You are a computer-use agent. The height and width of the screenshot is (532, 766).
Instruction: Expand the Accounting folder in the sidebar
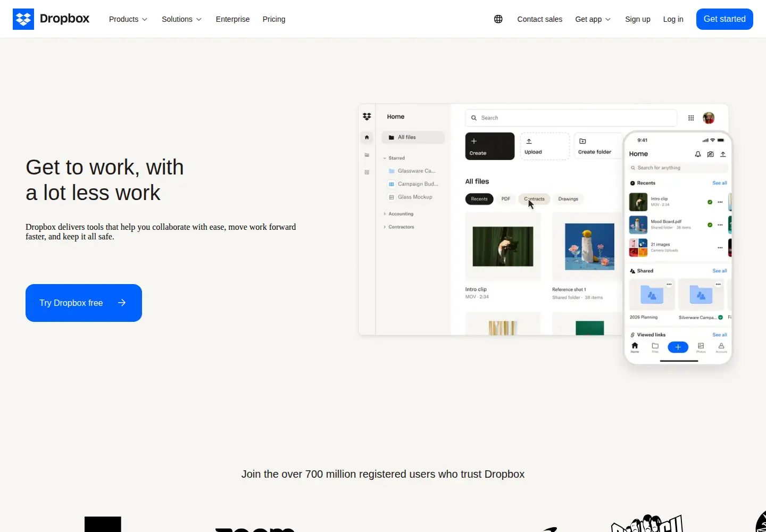398,214
